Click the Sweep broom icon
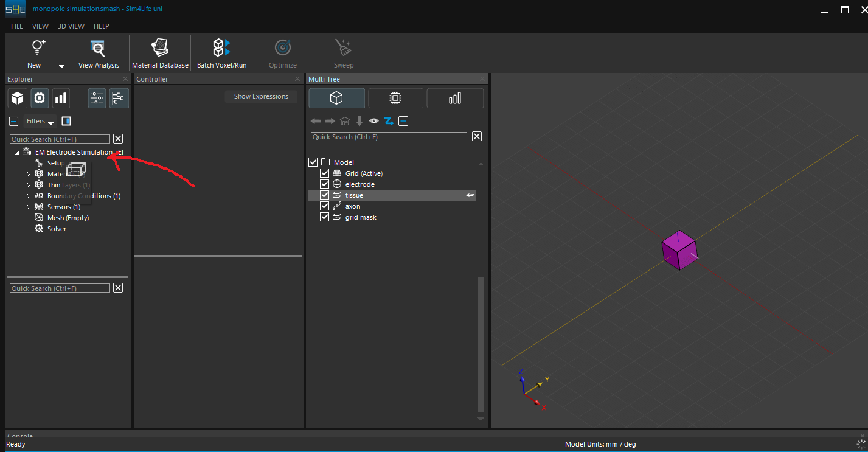Image resolution: width=868 pixels, height=452 pixels. click(344, 48)
